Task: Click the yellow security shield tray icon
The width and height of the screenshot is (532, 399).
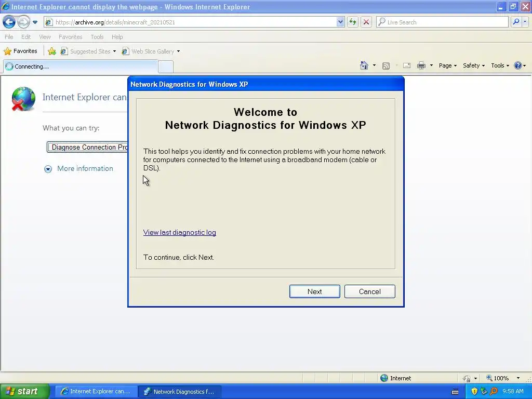Action: coord(474,391)
